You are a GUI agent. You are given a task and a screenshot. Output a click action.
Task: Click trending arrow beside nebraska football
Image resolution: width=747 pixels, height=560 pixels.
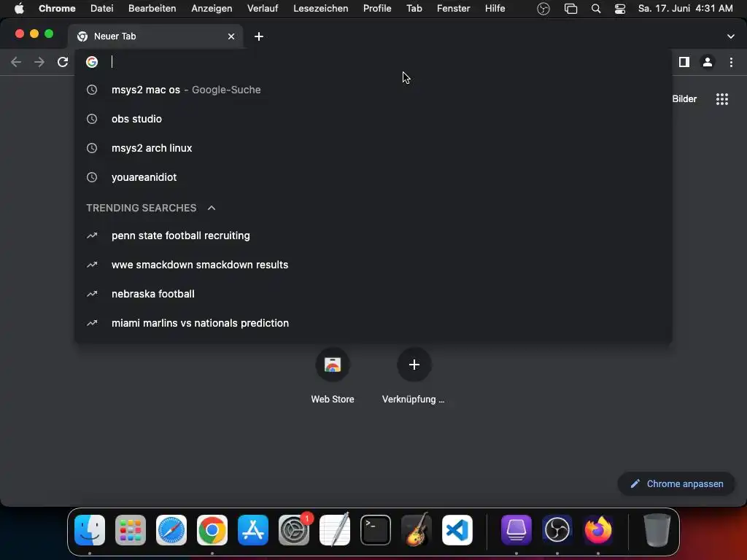pyautogui.click(x=92, y=294)
